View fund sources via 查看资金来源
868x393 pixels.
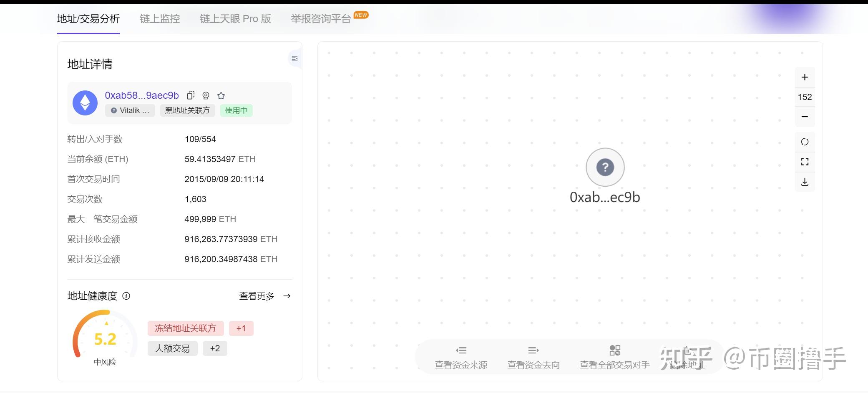coord(461,358)
